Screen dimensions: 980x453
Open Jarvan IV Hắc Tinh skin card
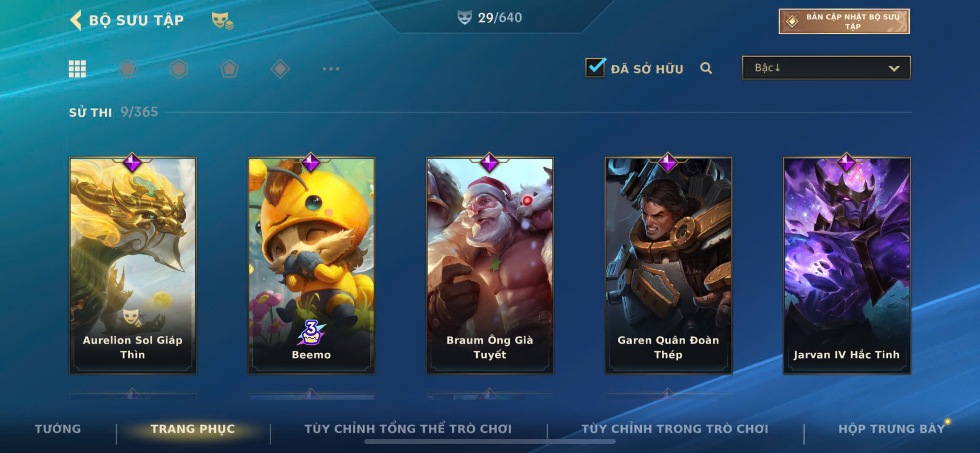pyautogui.click(x=847, y=265)
